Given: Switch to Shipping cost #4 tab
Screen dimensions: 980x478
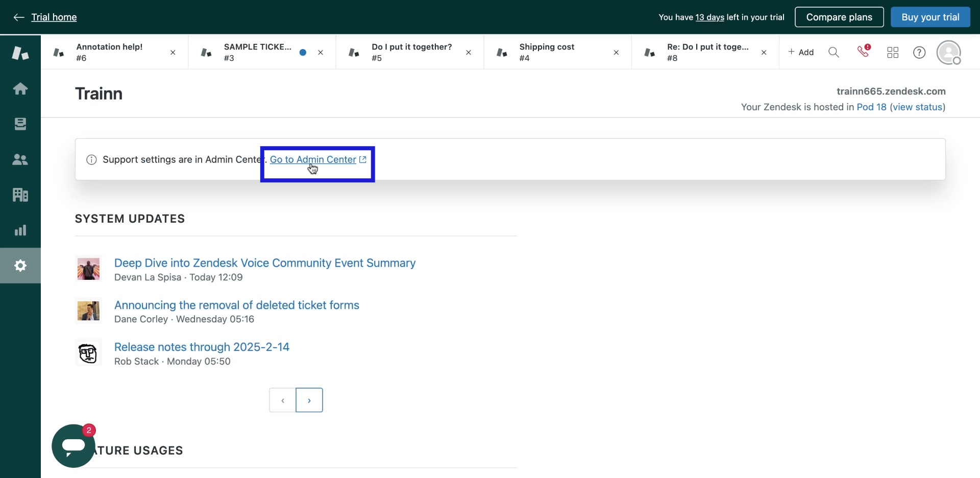Looking at the screenshot, I should 547,52.
